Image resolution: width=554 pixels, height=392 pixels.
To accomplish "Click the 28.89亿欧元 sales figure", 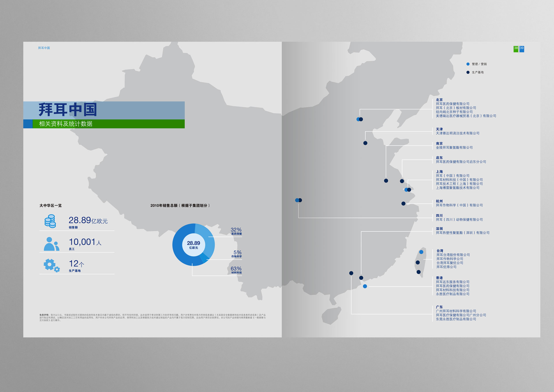I will pos(88,220).
